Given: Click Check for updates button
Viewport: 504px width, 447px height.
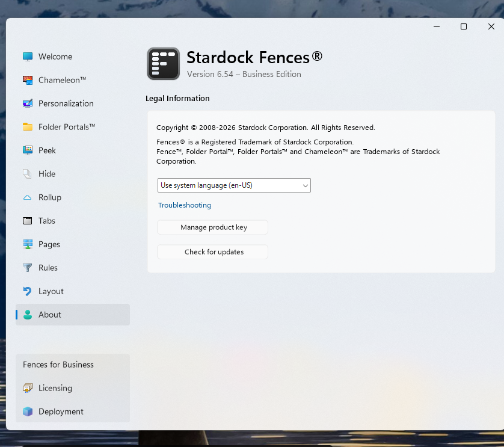Looking at the screenshot, I should tap(212, 252).
